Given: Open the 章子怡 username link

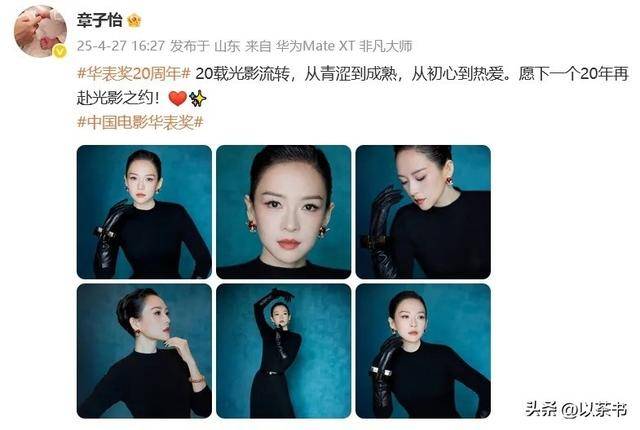Looking at the screenshot, I should 100,20.
